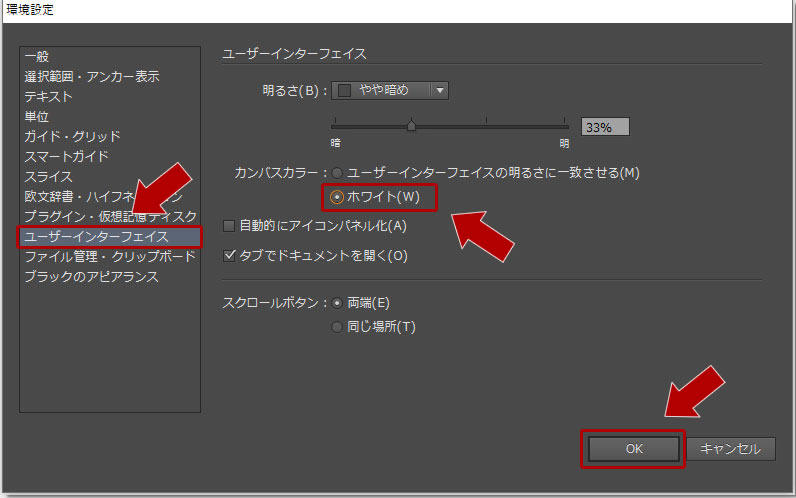Viewport: 796px width, 498px height.
Task: Click the brightness slider handle
Action: 412,125
